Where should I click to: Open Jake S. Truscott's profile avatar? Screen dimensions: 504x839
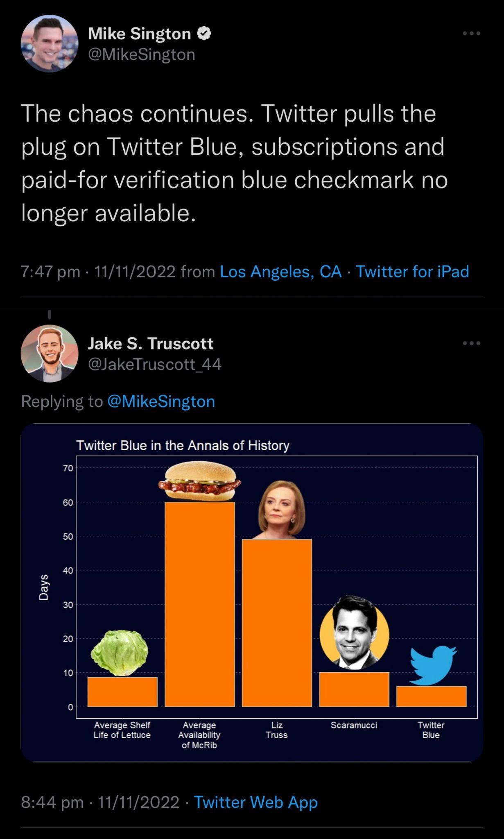[50, 354]
